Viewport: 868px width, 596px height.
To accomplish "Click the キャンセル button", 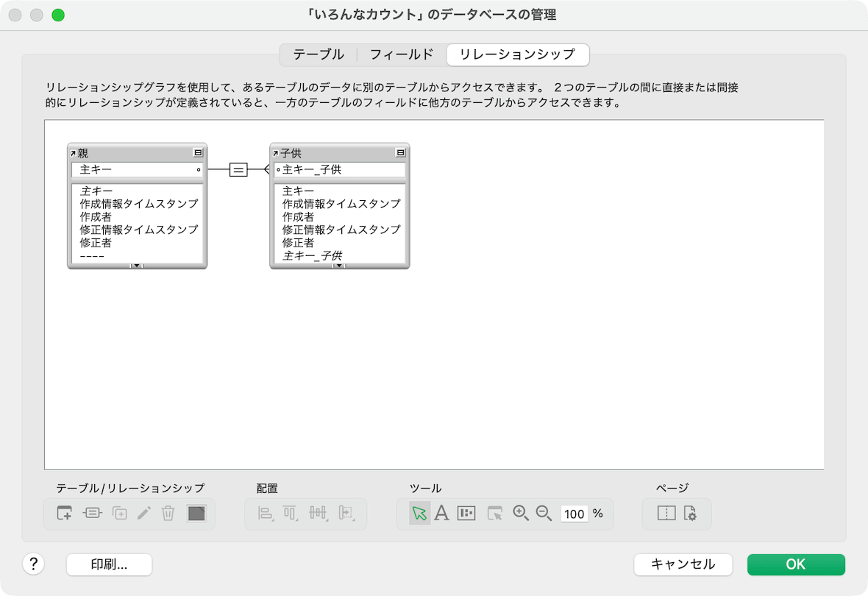I will [683, 564].
